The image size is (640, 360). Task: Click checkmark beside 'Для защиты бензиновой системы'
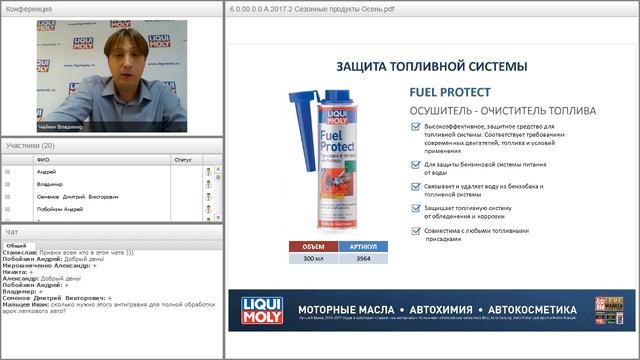(x=416, y=164)
